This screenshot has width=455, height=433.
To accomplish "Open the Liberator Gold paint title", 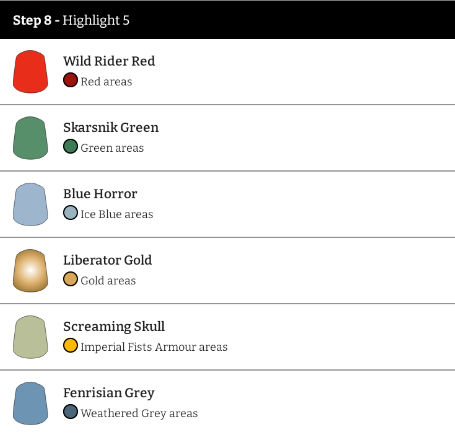I will [108, 260].
